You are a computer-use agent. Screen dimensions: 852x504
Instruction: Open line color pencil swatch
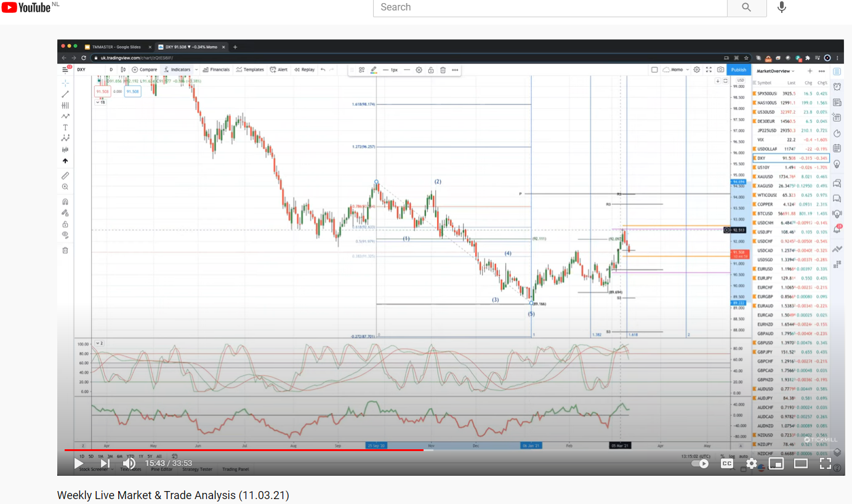click(x=374, y=70)
